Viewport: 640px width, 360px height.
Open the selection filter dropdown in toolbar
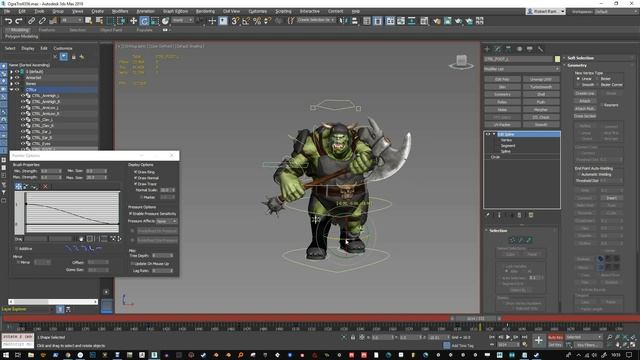[72, 20]
